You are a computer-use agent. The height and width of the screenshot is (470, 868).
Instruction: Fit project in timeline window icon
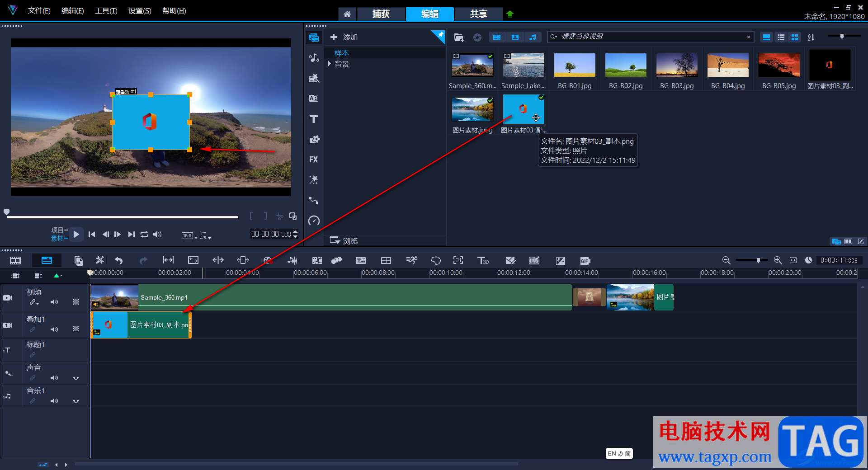point(793,260)
